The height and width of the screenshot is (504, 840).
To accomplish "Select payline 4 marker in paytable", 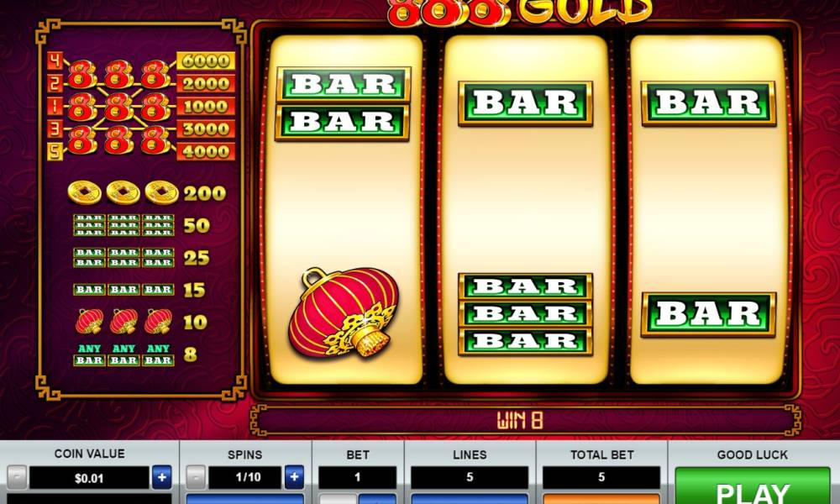I will point(55,60).
